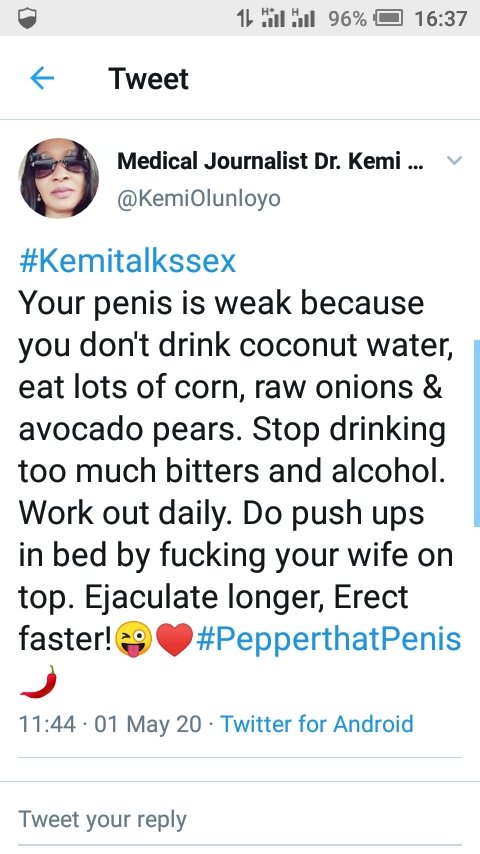Tap the winking tongue-out emoji
480x854 pixels.
click(x=134, y=639)
